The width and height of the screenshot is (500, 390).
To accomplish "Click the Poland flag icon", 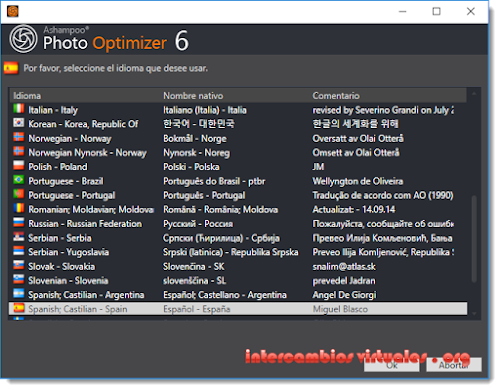I will [19, 165].
